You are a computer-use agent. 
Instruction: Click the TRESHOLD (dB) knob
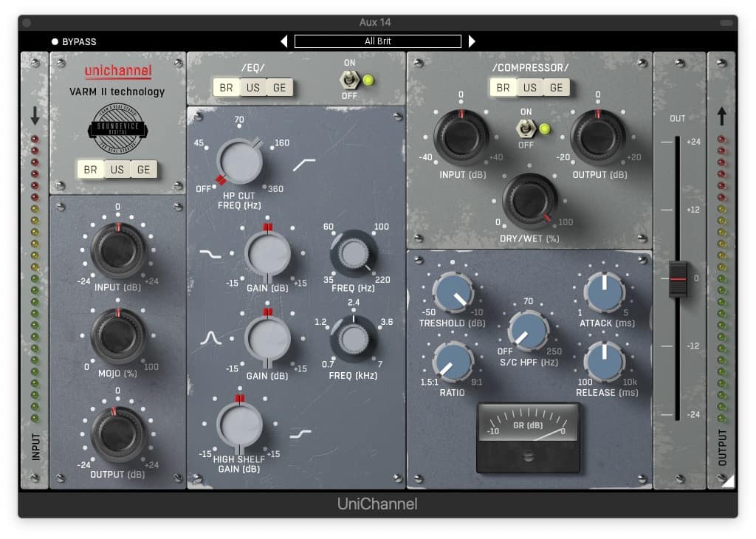coord(453,292)
